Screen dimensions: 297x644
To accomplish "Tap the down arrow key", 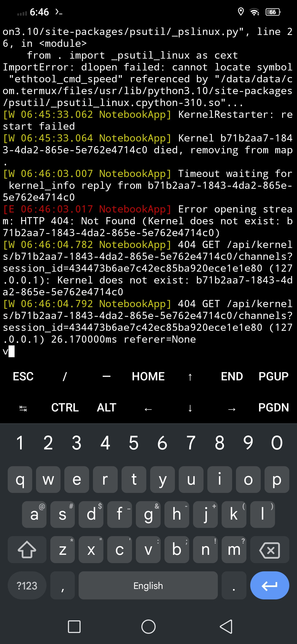I will pyautogui.click(x=190, y=408).
